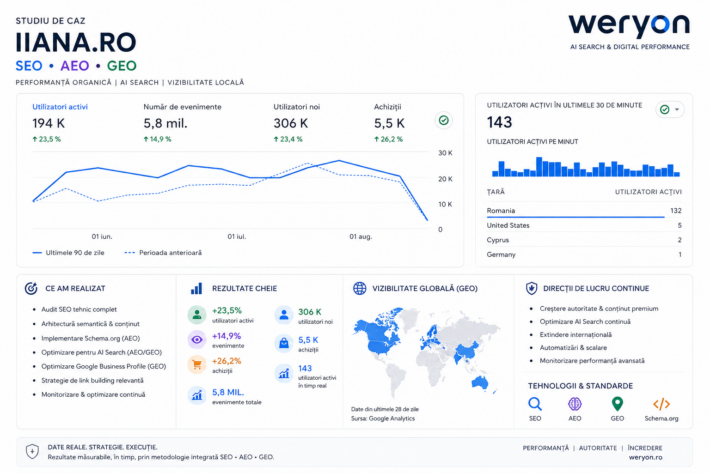
Task: Click 'Optimizare Google Business Profile (GEO)' item
Action: [x=104, y=366]
